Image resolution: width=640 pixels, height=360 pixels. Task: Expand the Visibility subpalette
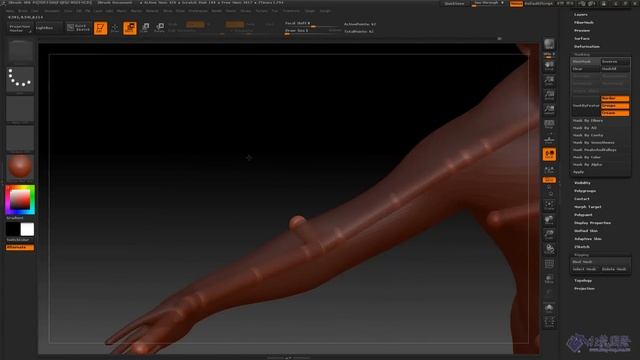(582, 183)
